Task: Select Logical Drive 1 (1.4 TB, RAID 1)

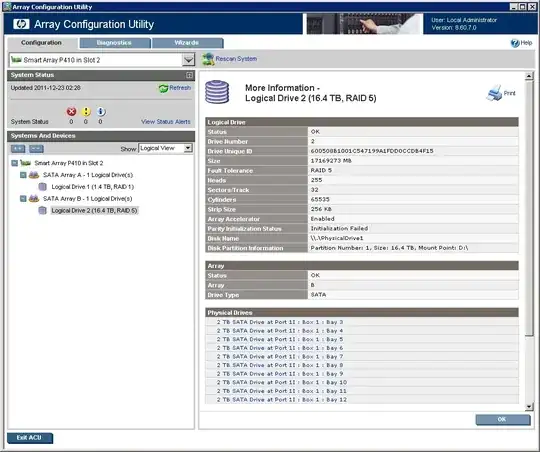Action: click(93, 187)
